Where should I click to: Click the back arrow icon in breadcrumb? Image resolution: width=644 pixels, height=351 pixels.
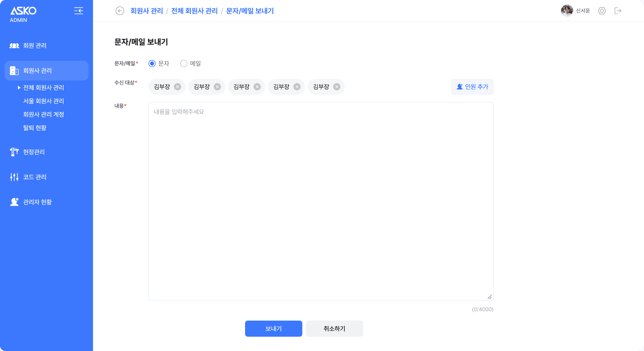(x=119, y=11)
